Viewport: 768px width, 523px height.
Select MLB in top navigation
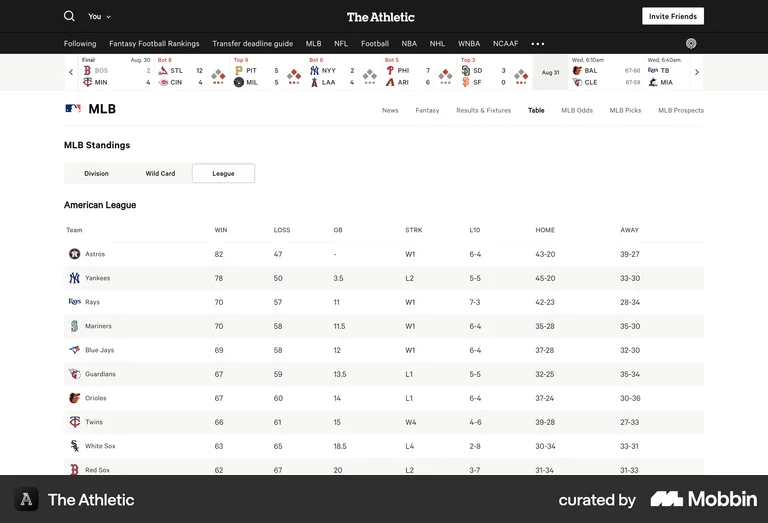[x=313, y=44]
